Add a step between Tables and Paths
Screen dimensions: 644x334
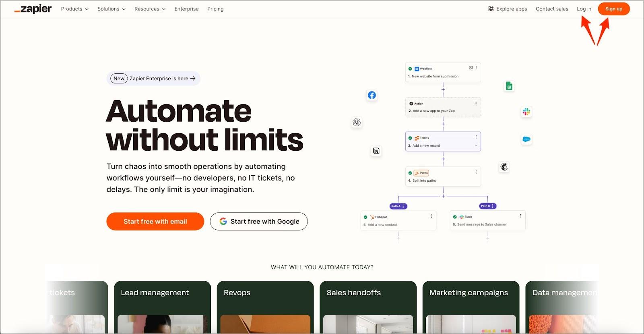[443, 159]
